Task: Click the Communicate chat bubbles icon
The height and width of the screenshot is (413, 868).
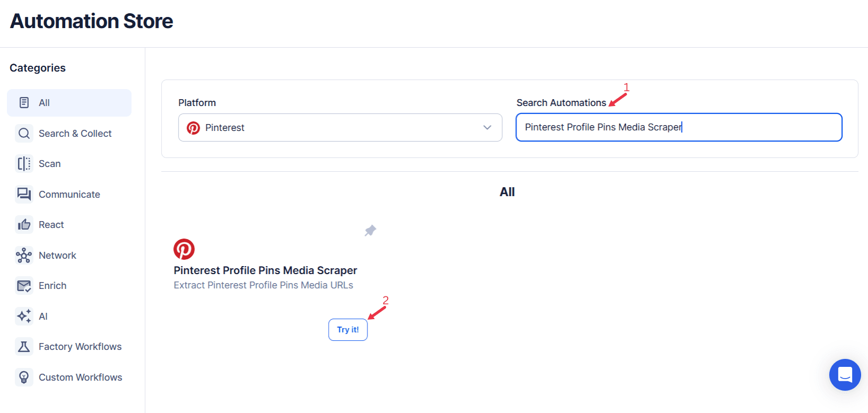Action: [x=24, y=195]
